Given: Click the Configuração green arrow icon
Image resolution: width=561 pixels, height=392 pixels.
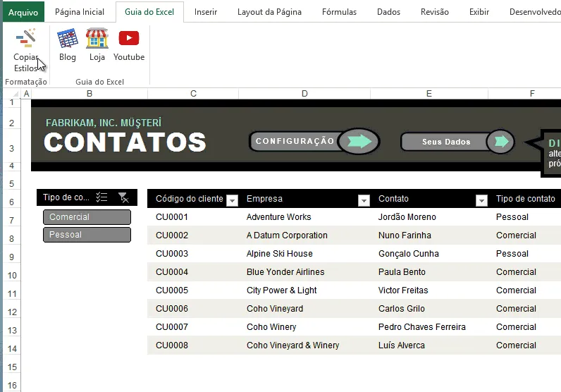Looking at the screenshot, I should coord(359,142).
